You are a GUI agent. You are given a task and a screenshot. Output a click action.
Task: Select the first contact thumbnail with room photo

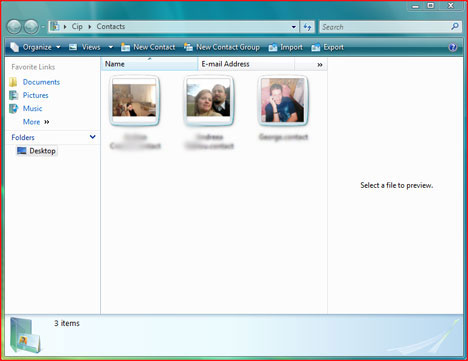pos(134,100)
